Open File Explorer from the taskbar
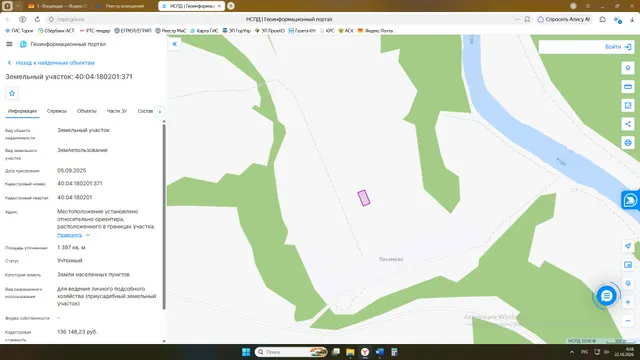Viewport: 640px width, 360px height. tap(350, 352)
